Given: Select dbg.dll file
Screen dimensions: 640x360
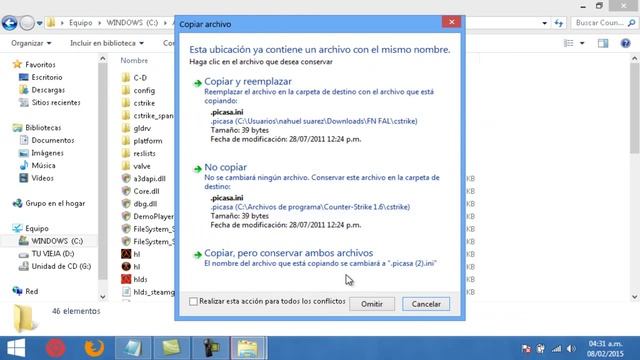Looking at the screenshot, I should [x=145, y=204].
